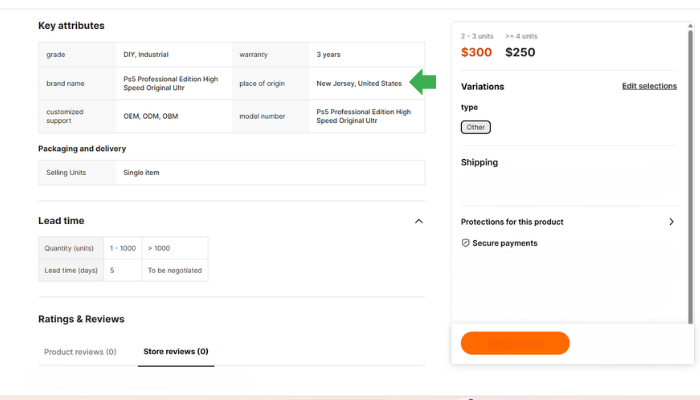Click the $250 price for 4+ units
The height and width of the screenshot is (400, 700).
coord(520,52)
